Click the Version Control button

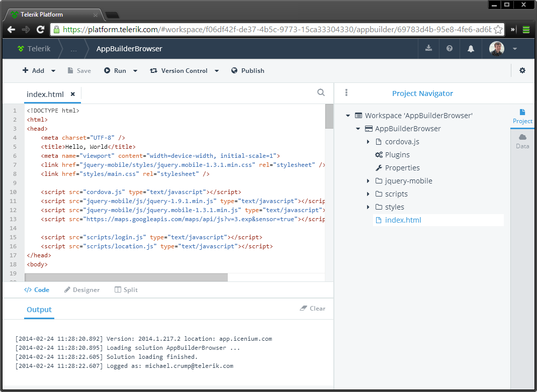(x=179, y=70)
